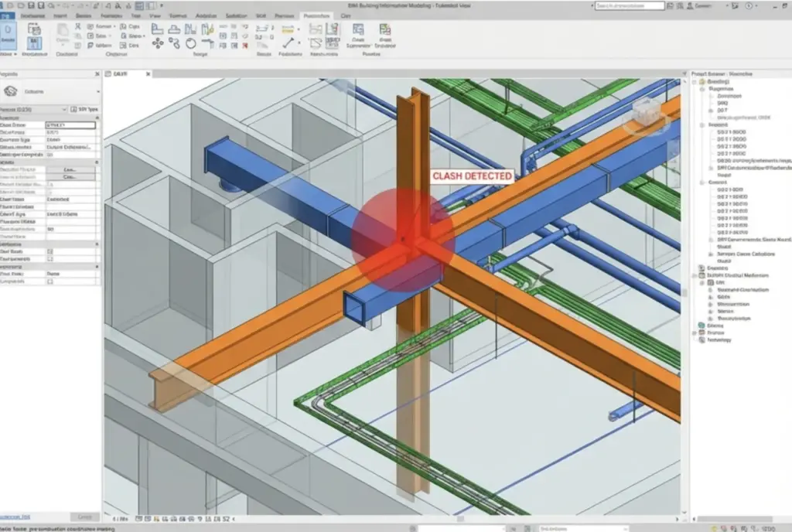792x532 pixels.
Task: Click the Undo icon in the Quick Access toolbar
Action: [x=50, y=6]
